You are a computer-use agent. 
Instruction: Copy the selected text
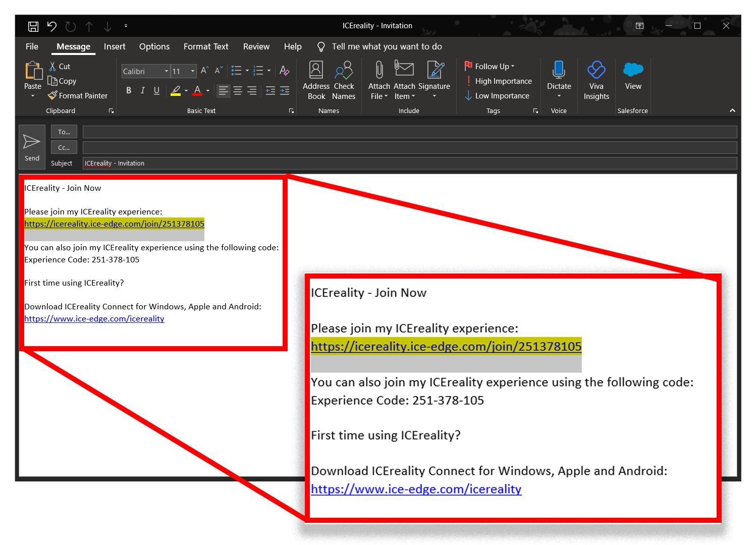[x=62, y=81]
